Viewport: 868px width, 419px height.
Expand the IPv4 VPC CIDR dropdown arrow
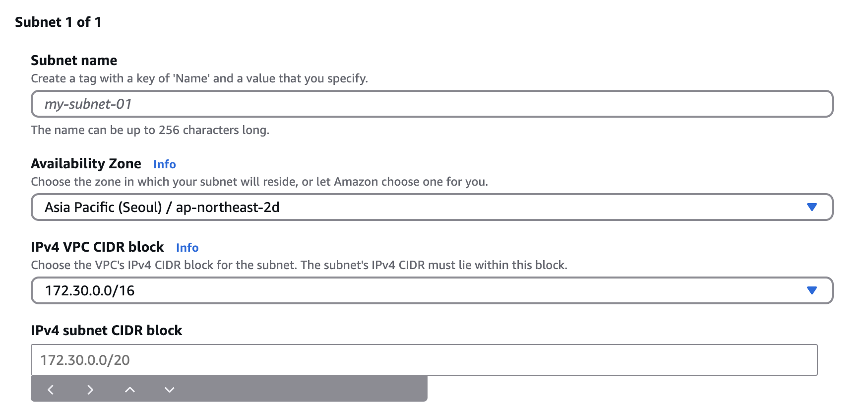812,290
